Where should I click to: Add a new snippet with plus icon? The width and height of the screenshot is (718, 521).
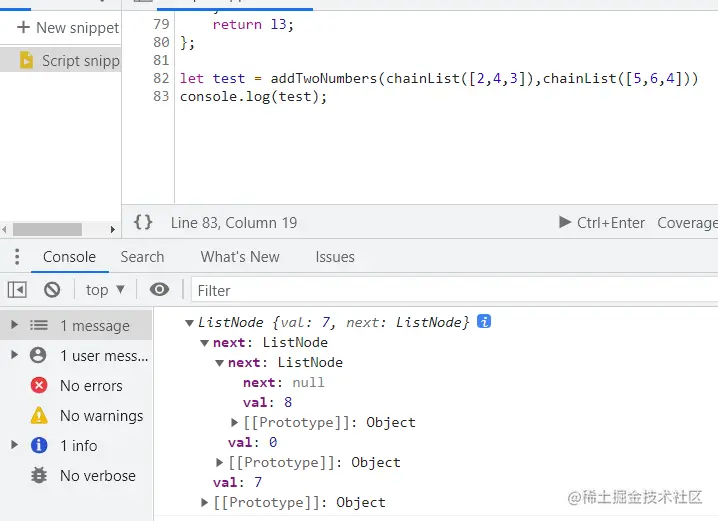[68, 27]
